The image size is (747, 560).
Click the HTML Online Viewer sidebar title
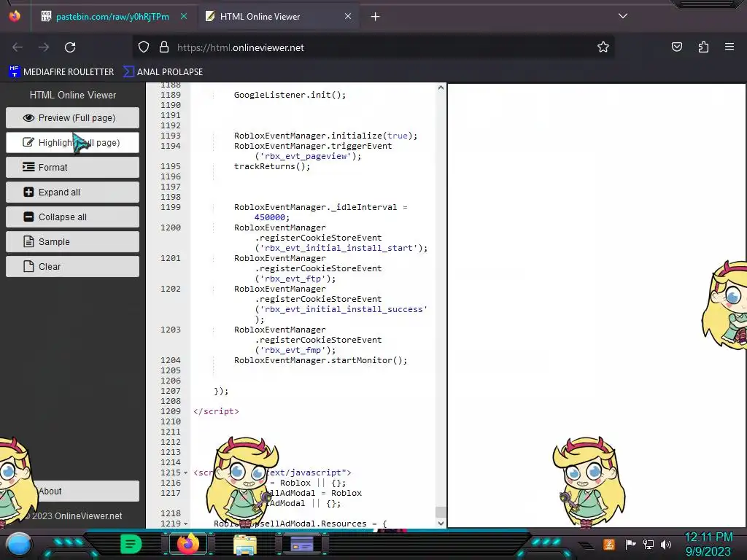pyautogui.click(x=73, y=95)
